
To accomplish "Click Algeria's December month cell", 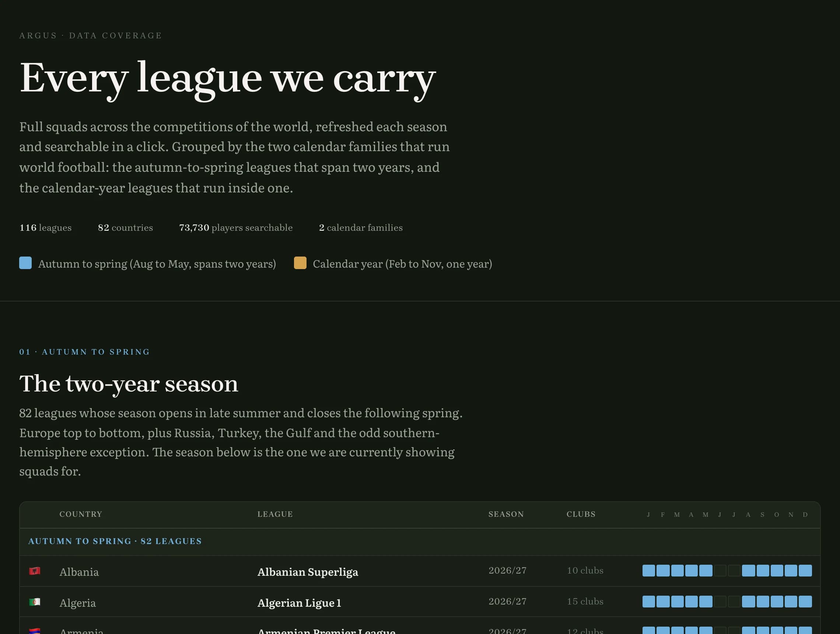I will tap(805, 602).
